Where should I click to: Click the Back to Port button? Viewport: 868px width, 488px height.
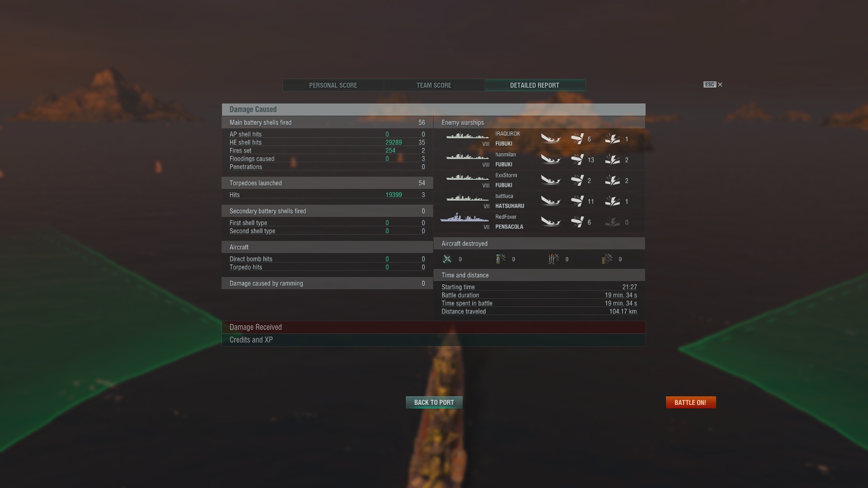tap(434, 402)
